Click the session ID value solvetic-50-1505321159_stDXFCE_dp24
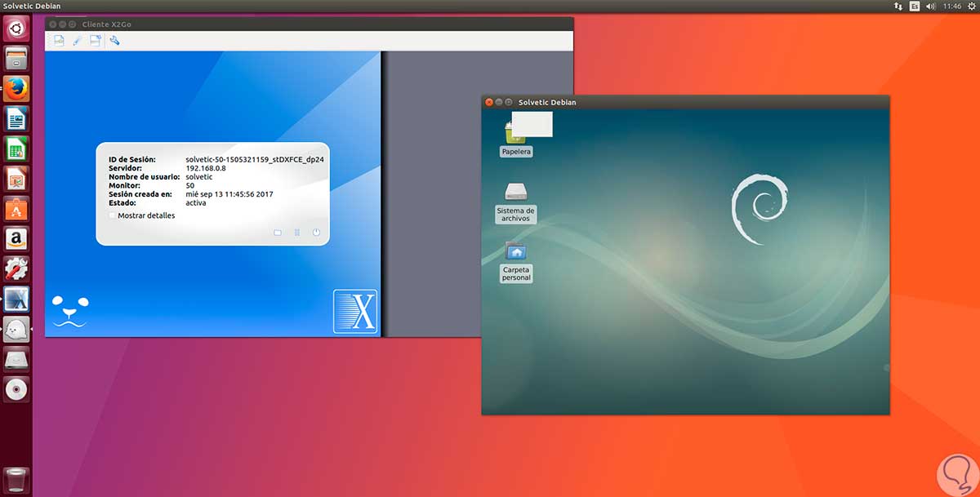 [255, 159]
